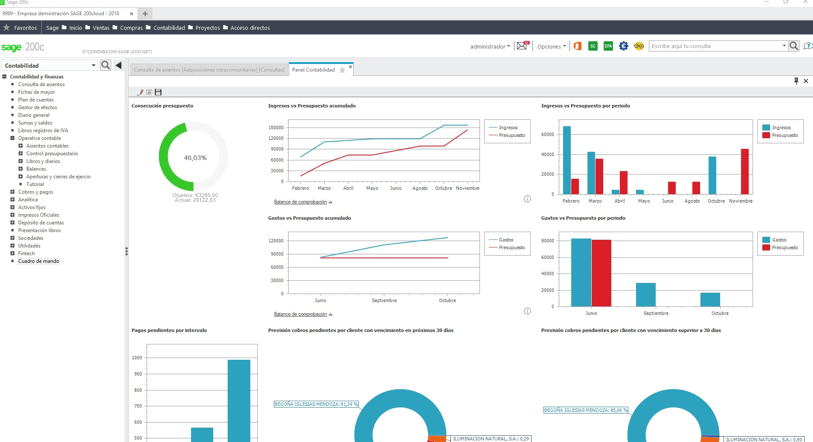Image resolution: width=813 pixels, height=442 pixels.
Task: Open Consulta de asientos in sidebar
Action: coord(41,84)
